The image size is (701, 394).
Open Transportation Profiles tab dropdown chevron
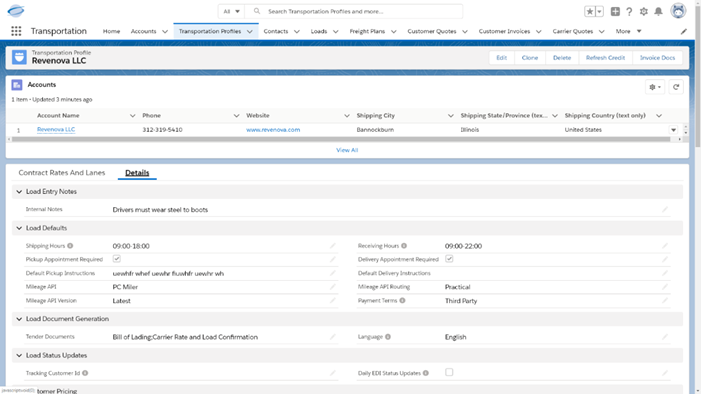click(x=249, y=31)
